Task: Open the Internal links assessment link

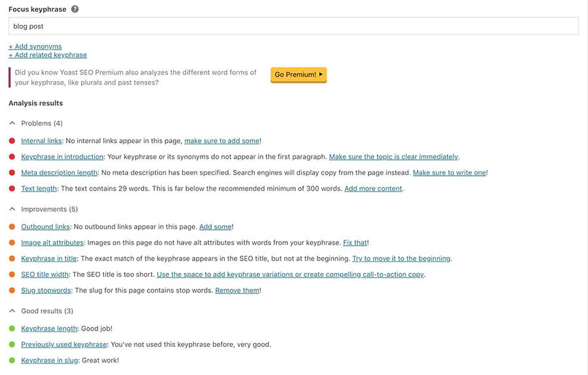Action: tap(41, 140)
